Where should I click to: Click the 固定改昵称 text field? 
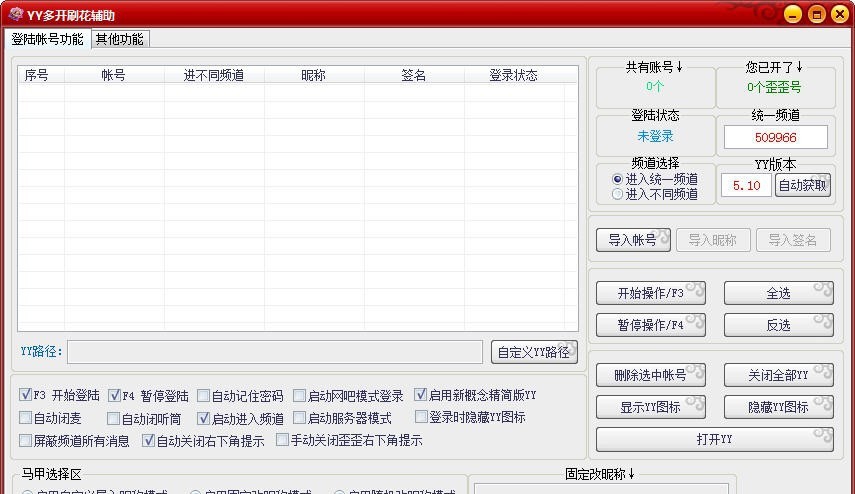pos(601,489)
